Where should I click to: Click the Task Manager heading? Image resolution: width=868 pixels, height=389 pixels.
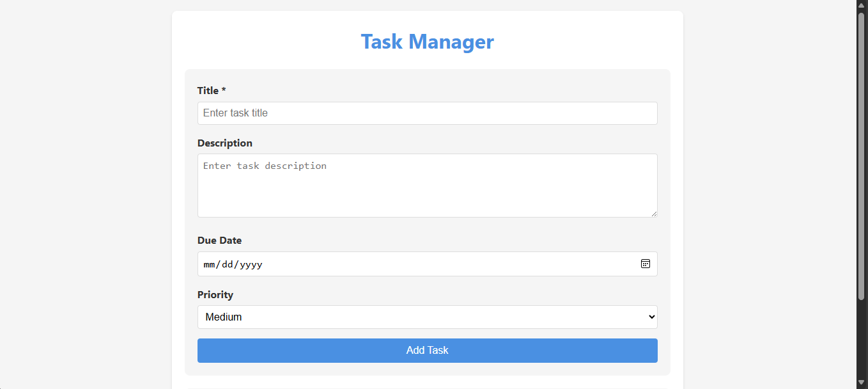tap(427, 42)
